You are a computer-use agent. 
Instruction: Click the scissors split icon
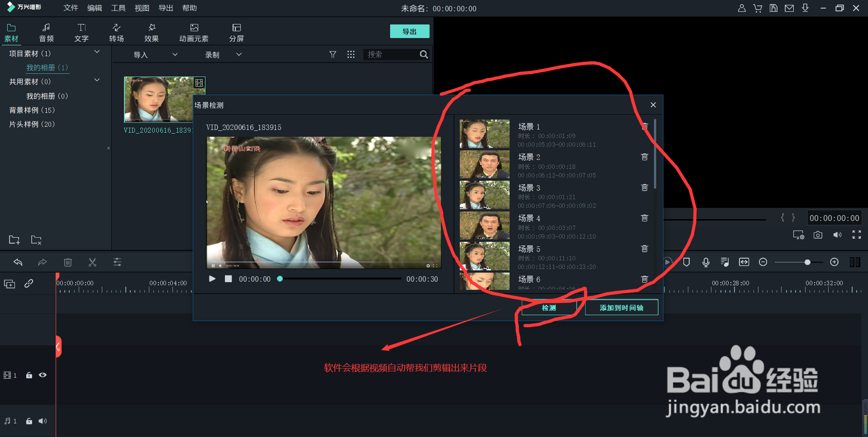tap(92, 262)
